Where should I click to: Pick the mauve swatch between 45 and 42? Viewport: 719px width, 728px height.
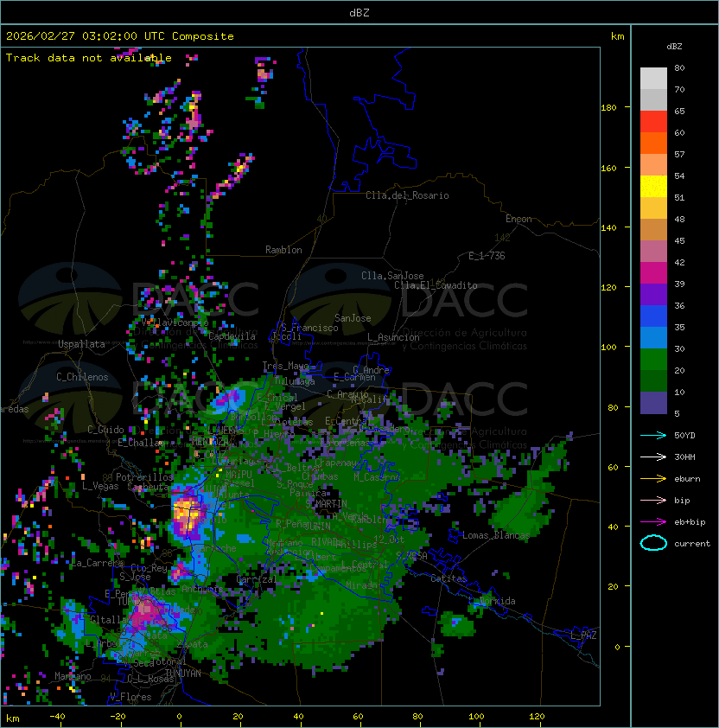[x=653, y=252]
